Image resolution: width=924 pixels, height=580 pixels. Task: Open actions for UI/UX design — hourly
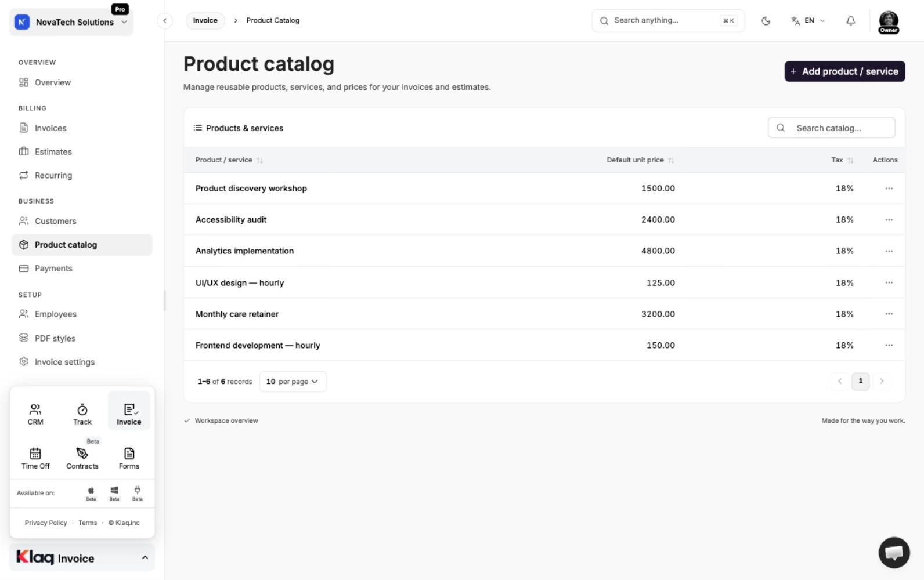(x=889, y=282)
